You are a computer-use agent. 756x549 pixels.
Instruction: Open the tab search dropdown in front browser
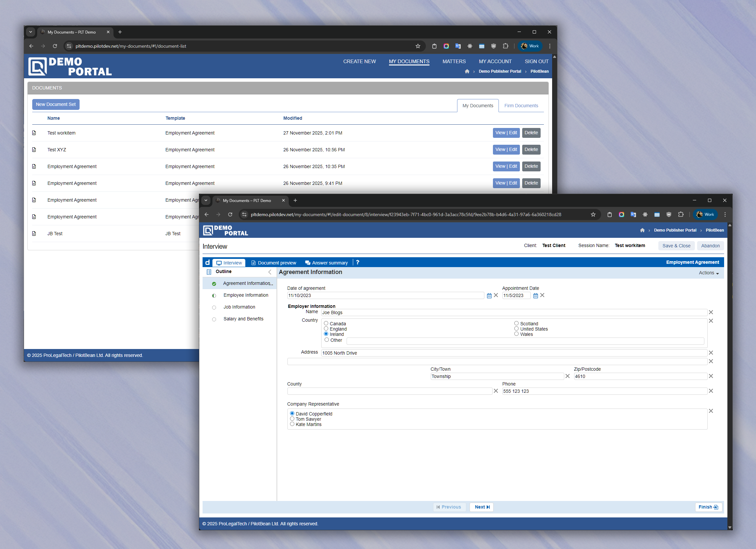click(206, 200)
